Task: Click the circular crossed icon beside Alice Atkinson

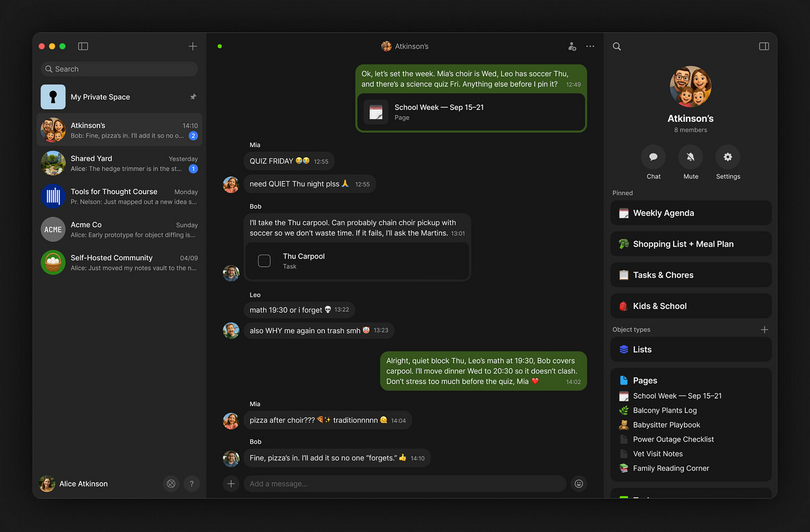Action: 171,484
